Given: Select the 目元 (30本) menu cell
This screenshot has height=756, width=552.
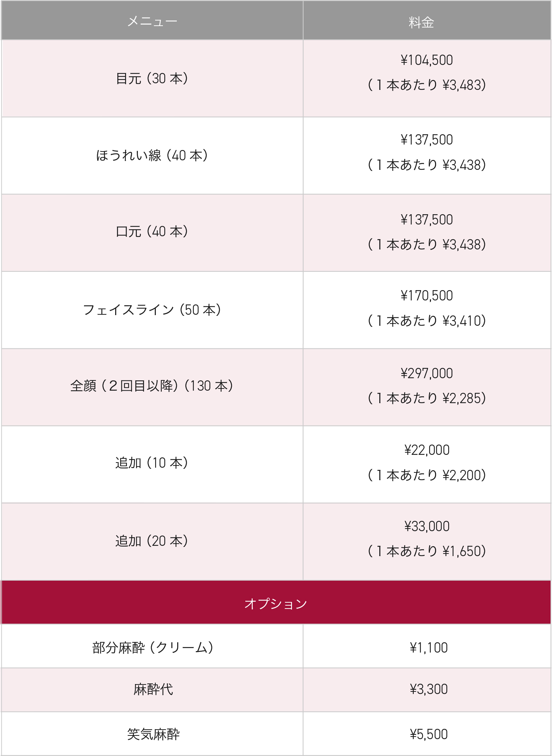Looking at the screenshot, I should [152, 78].
